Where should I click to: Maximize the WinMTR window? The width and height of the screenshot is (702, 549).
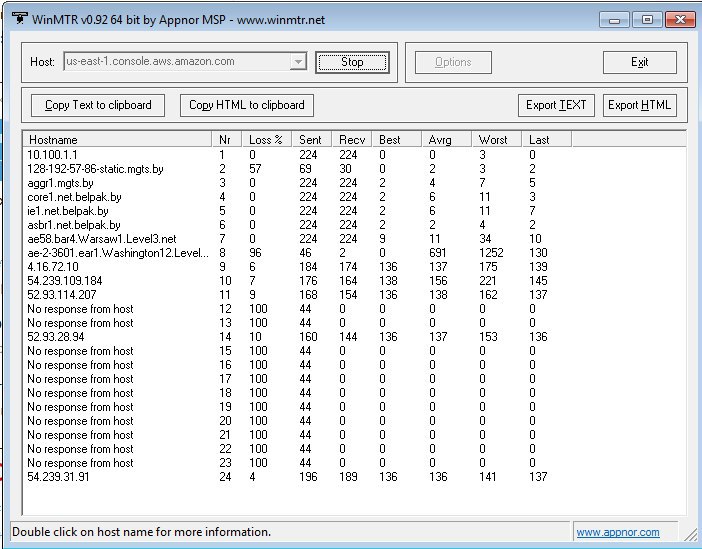(x=647, y=20)
